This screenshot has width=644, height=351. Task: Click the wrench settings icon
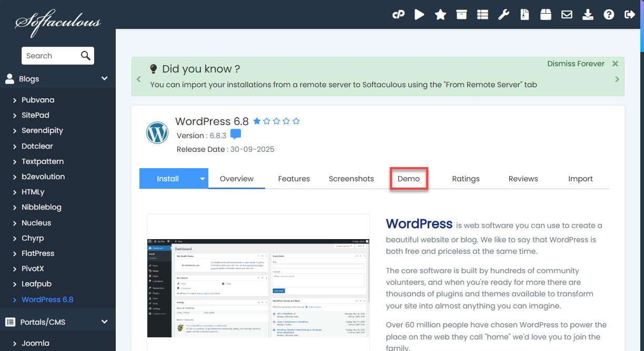[x=504, y=15]
